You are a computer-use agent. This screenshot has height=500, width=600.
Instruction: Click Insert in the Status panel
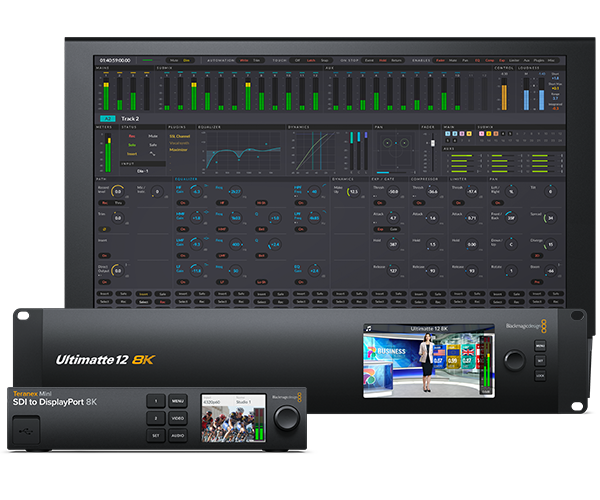point(132,154)
